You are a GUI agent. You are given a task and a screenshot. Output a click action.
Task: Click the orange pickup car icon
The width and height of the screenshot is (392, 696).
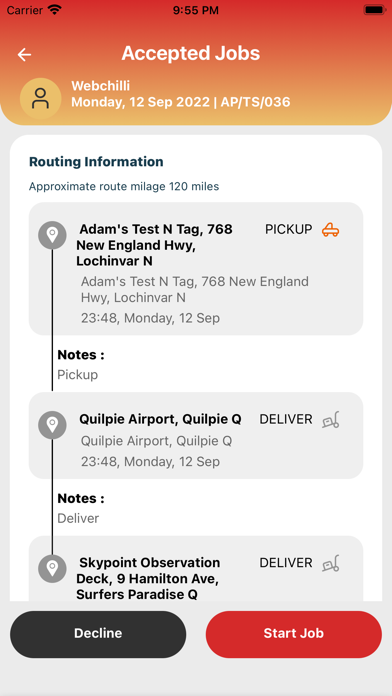click(x=331, y=229)
